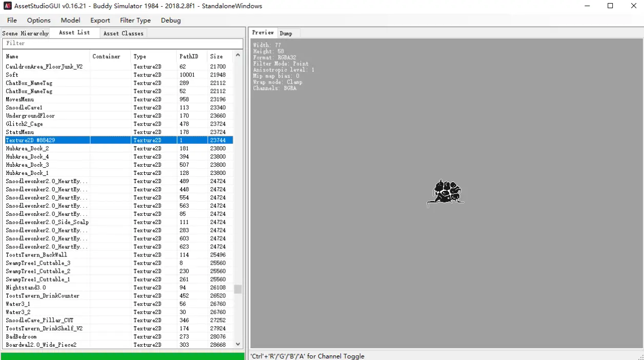Click the channel toggle status bar hint
The image size is (644, 360).
[307, 356]
